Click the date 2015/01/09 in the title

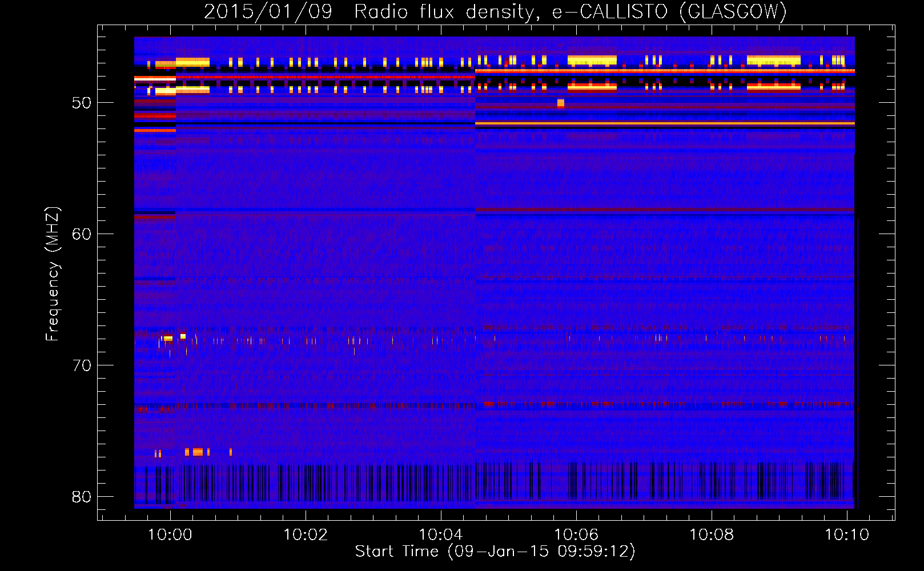268,11
